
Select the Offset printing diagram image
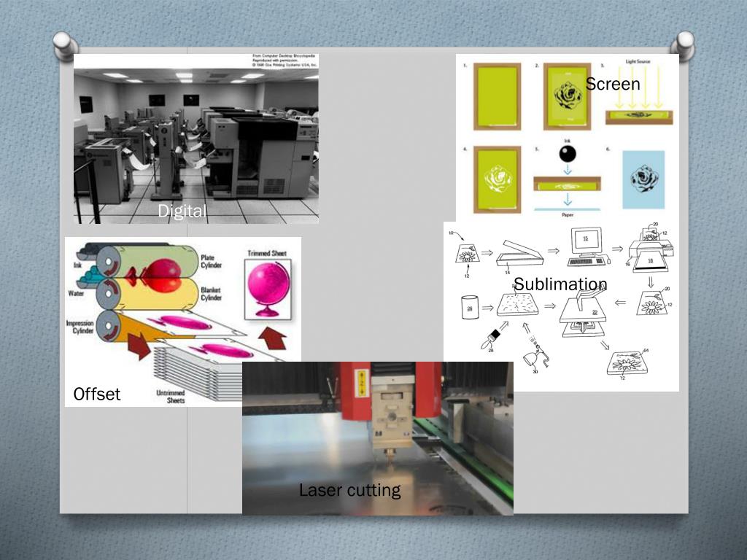pyautogui.click(x=183, y=322)
